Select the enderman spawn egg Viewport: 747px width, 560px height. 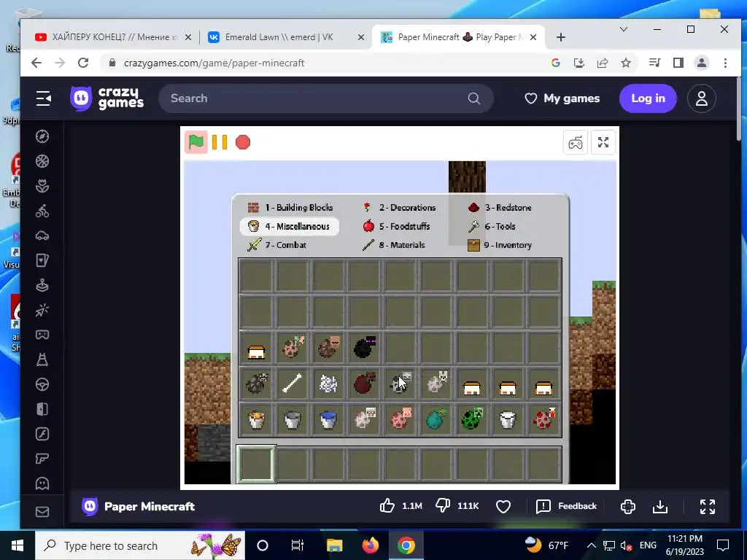[x=365, y=347]
